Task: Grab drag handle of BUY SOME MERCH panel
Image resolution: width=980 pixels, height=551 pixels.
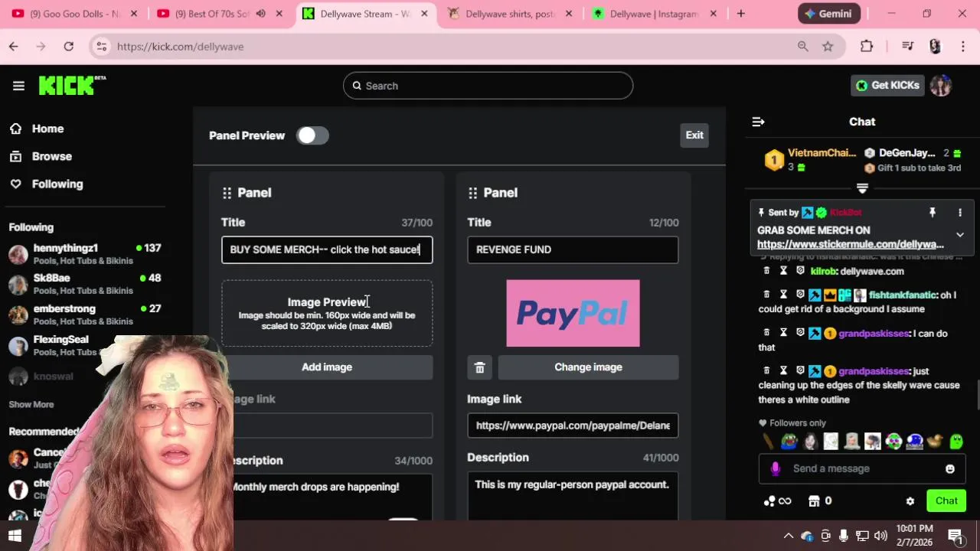Action: [x=227, y=193]
